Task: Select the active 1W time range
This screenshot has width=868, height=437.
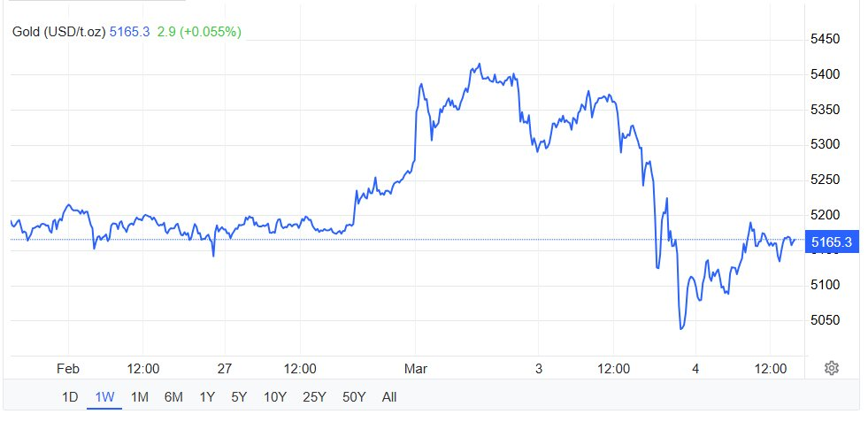Action: pyautogui.click(x=104, y=397)
